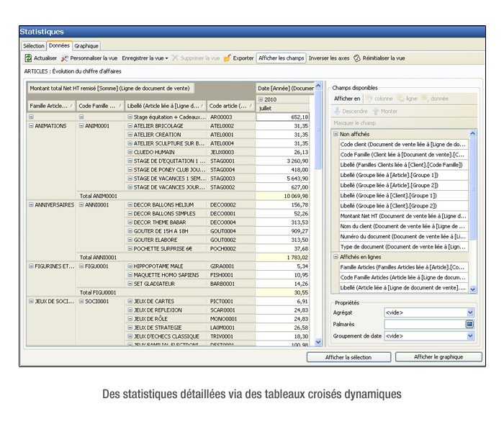Click the Afficher le graphique button
The height and width of the screenshot is (432, 504).
pyautogui.click(x=438, y=357)
